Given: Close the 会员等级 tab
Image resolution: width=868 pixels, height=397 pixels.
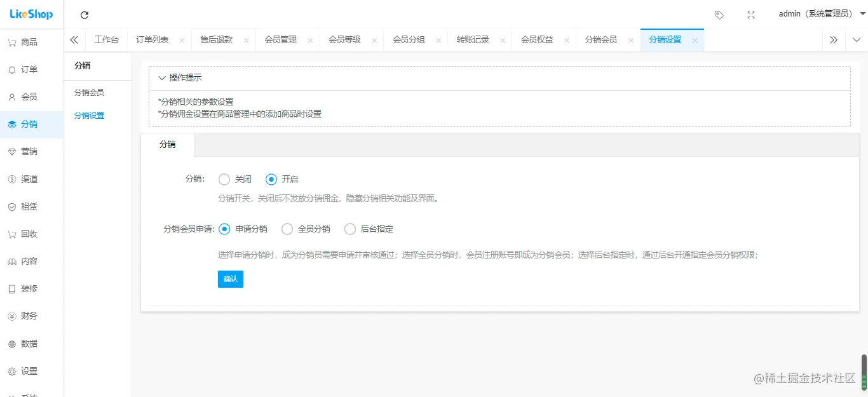Looking at the screenshot, I should [x=374, y=40].
